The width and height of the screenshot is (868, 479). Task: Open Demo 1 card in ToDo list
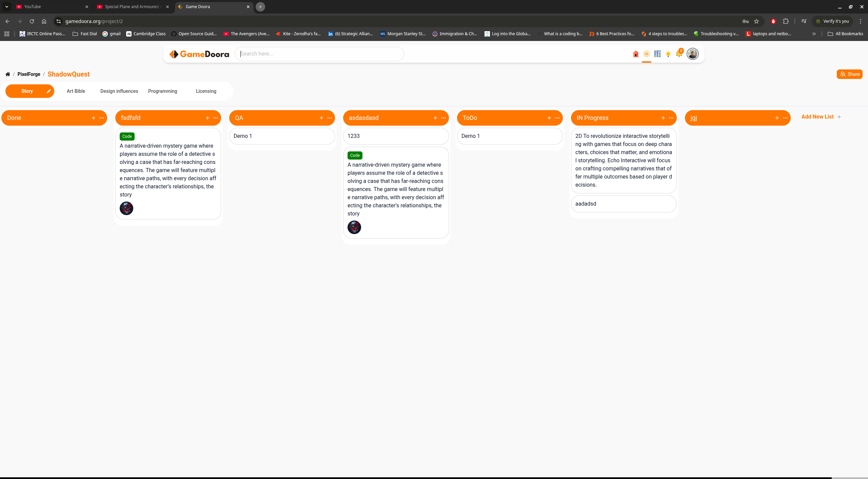(510, 136)
